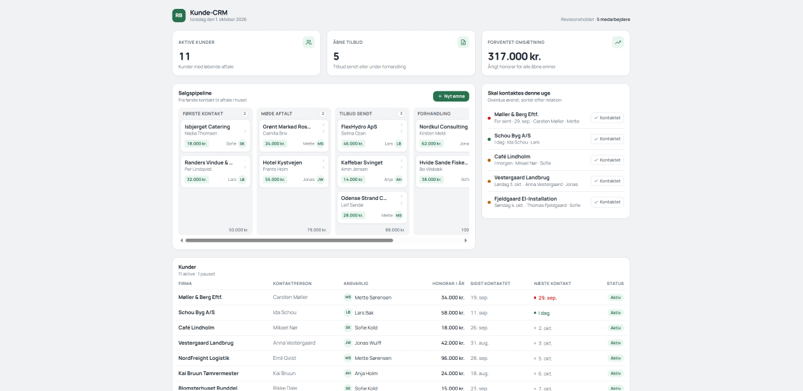Click the Ansvarlig table column header
The width and height of the screenshot is (803, 391).
coord(356,283)
